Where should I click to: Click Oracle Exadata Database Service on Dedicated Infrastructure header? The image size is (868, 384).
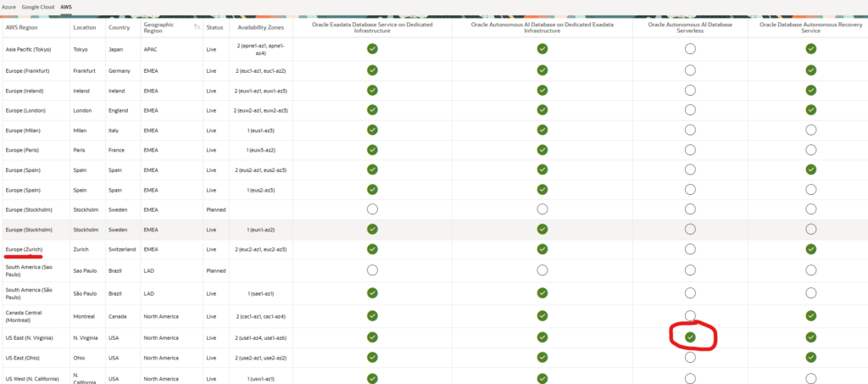(372, 28)
